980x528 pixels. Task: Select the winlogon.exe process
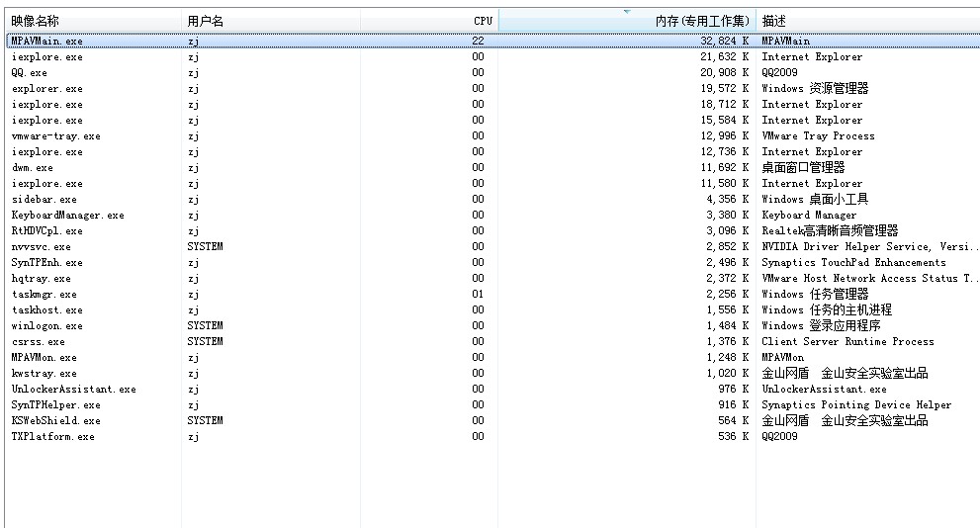[47, 326]
